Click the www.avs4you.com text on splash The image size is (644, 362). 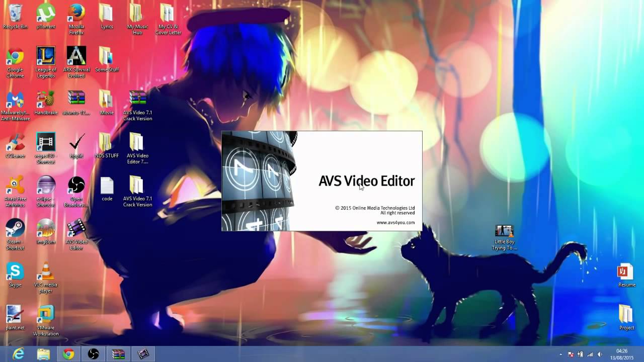(395, 223)
